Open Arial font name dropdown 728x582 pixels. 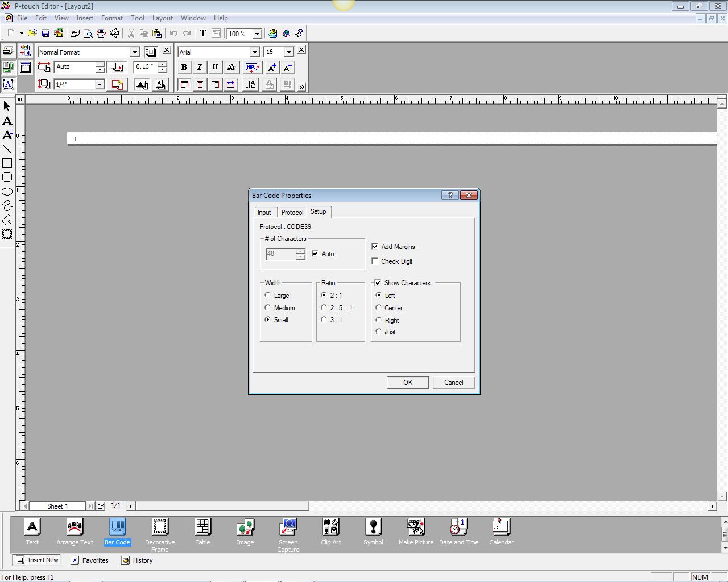[x=255, y=52]
